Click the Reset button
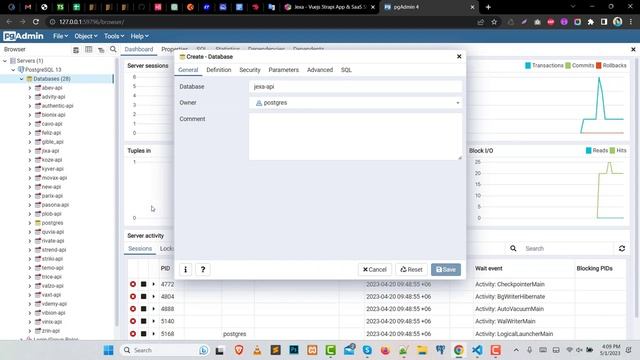The height and width of the screenshot is (360, 640). tap(411, 269)
